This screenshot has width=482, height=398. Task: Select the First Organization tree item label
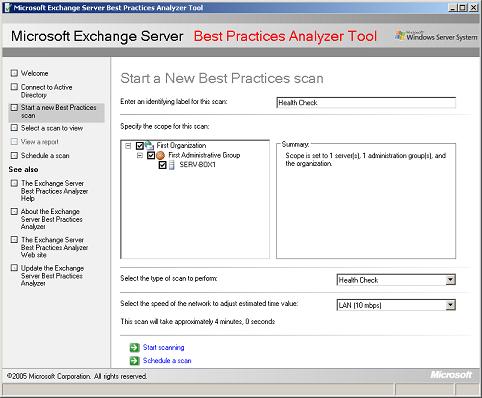click(x=181, y=145)
